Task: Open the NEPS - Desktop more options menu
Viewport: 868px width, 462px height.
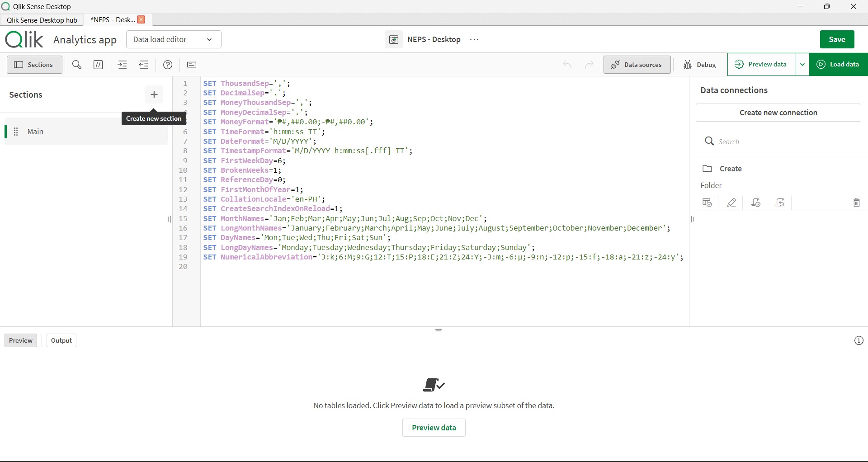Action: tap(474, 39)
